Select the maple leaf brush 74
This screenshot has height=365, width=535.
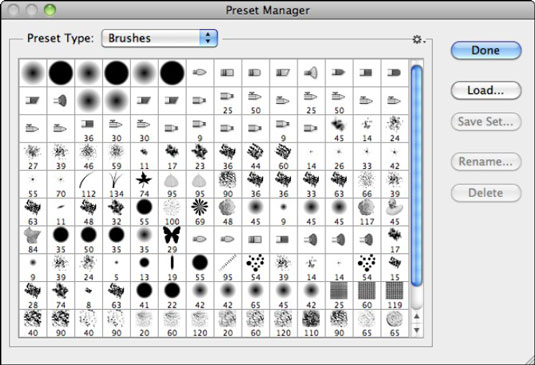click(x=144, y=184)
